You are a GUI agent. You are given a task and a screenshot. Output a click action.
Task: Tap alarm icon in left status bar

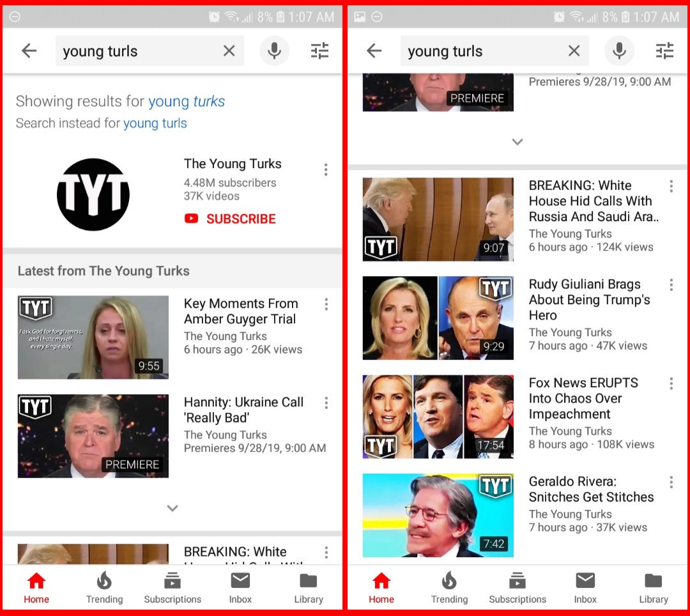pos(214,17)
